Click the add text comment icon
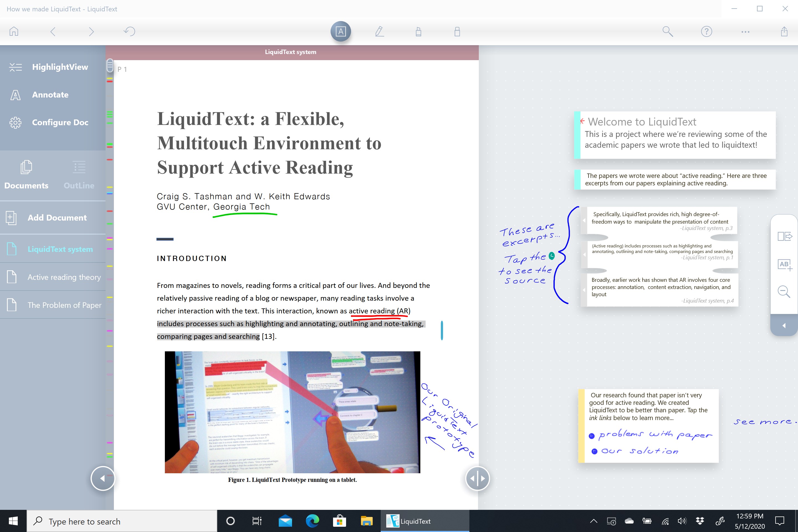 tap(784, 265)
